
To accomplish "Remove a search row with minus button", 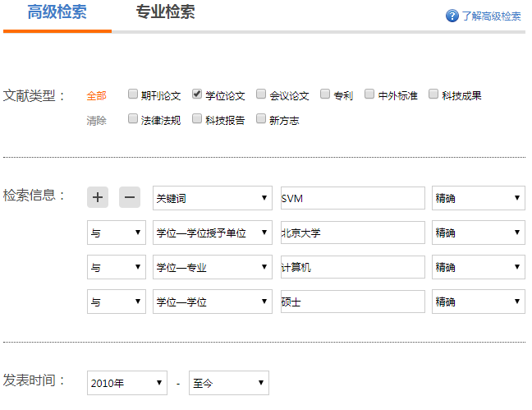I will 130,197.
